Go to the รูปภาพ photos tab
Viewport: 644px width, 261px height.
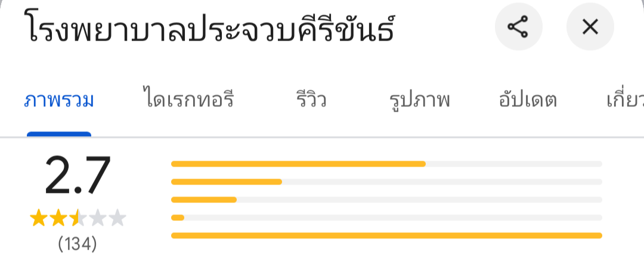(419, 100)
